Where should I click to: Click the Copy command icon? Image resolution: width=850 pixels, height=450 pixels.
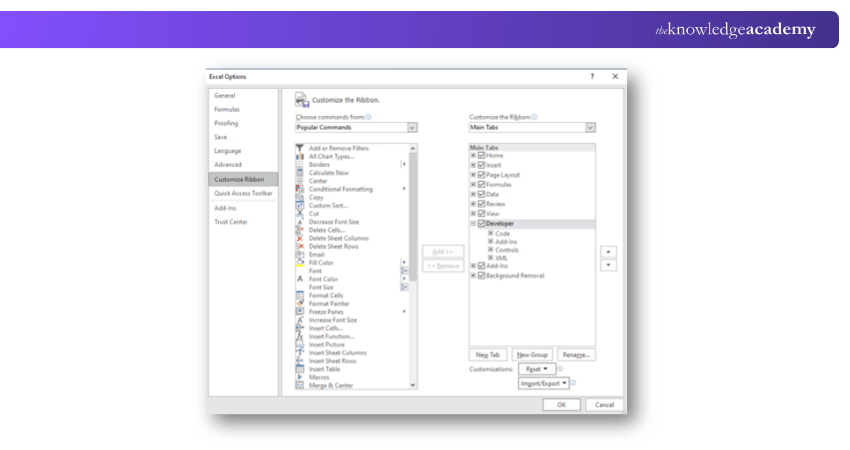[x=299, y=197]
